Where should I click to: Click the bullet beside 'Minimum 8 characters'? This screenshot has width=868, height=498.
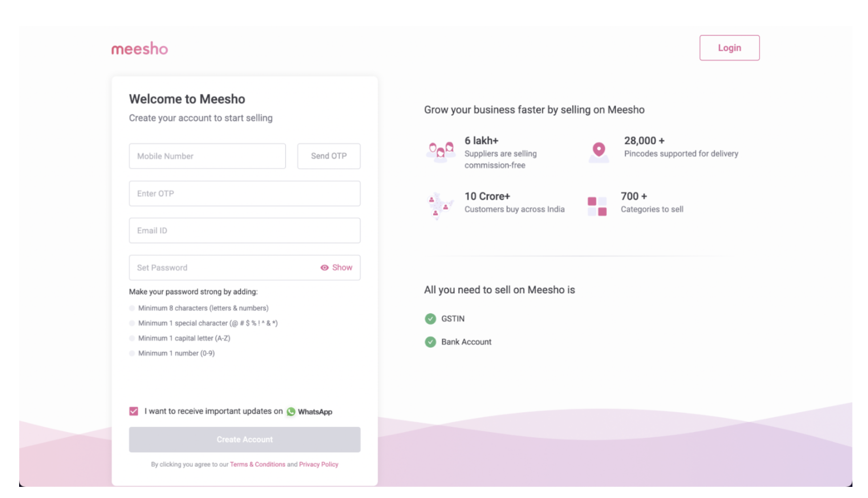click(132, 308)
